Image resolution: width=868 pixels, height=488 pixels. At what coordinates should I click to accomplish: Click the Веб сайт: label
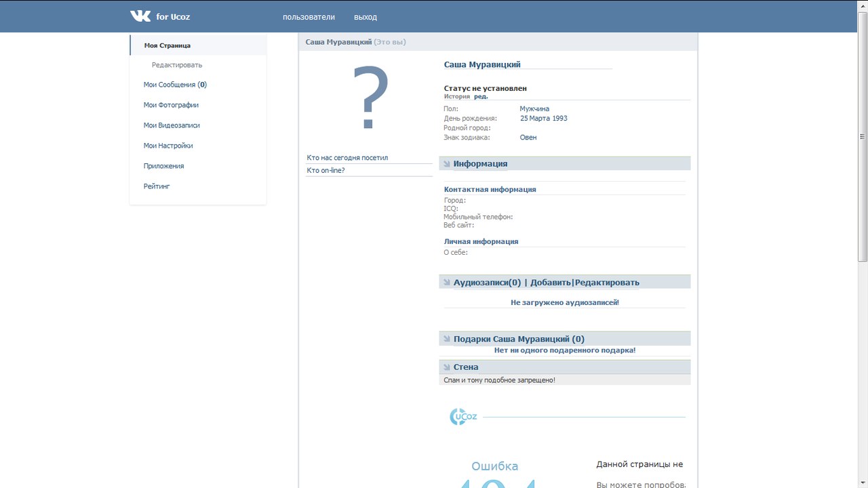coord(459,225)
